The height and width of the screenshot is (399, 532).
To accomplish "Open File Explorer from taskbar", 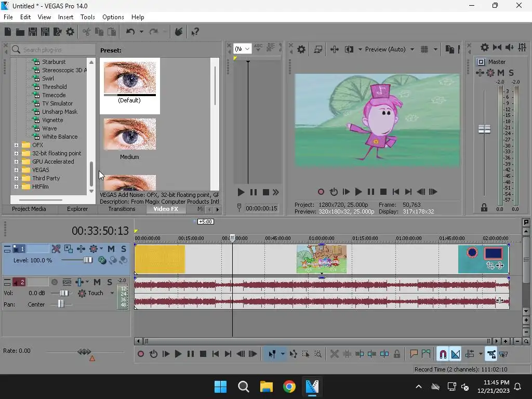I will pos(267,387).
